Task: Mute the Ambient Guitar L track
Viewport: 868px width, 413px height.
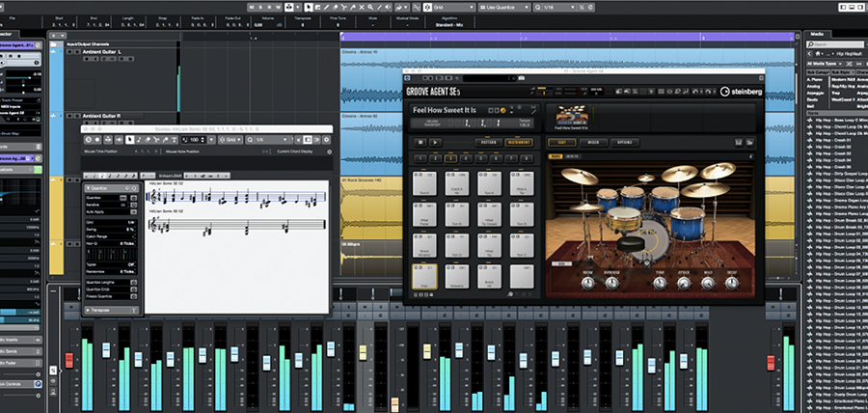Action: coord(69,52)
